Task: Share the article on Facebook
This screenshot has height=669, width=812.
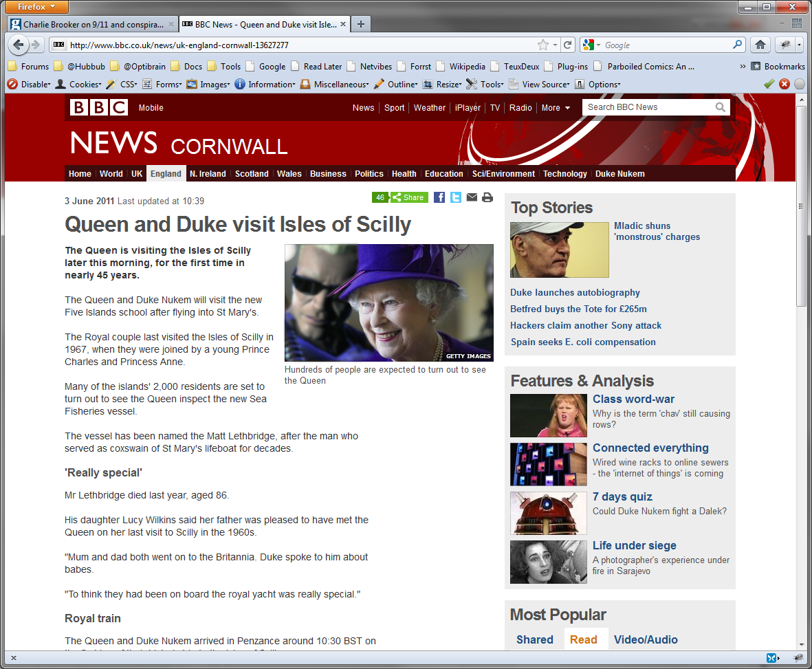Action: point(439,197)
